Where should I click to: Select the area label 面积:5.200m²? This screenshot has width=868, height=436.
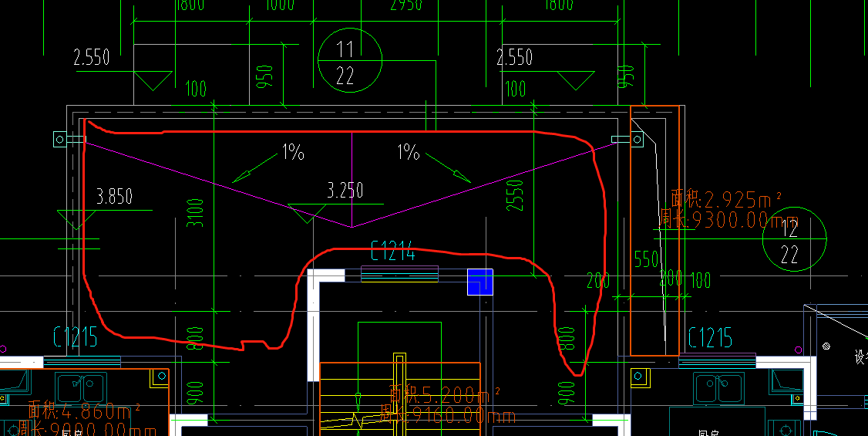pos(445,394)
